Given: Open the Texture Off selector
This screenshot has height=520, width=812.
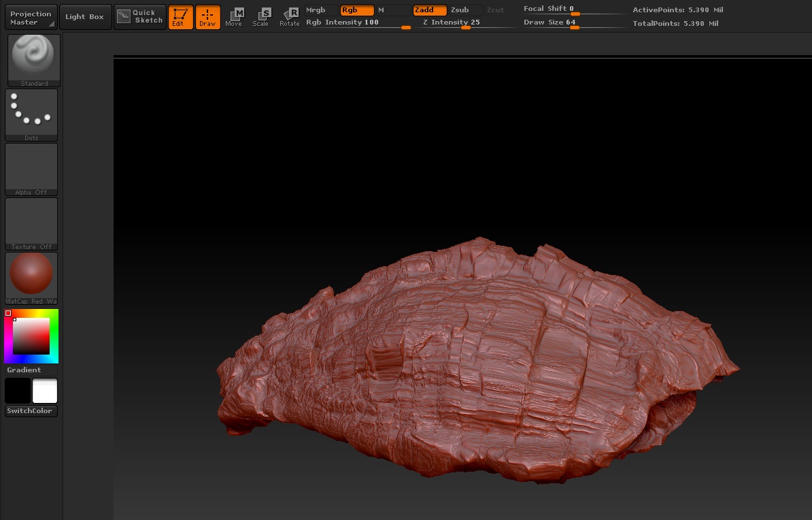Looking at the screenshot, I should 31,223.
